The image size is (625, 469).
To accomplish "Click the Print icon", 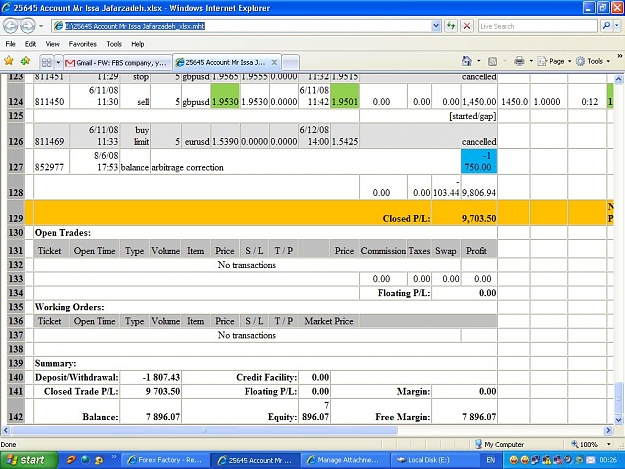I will click(x=519, y=61).
